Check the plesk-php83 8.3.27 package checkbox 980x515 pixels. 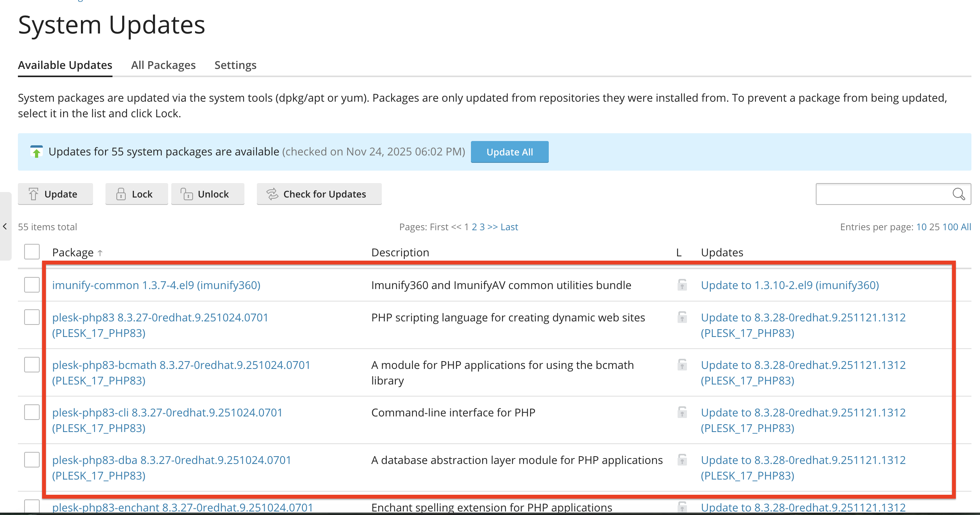[32, 317]
